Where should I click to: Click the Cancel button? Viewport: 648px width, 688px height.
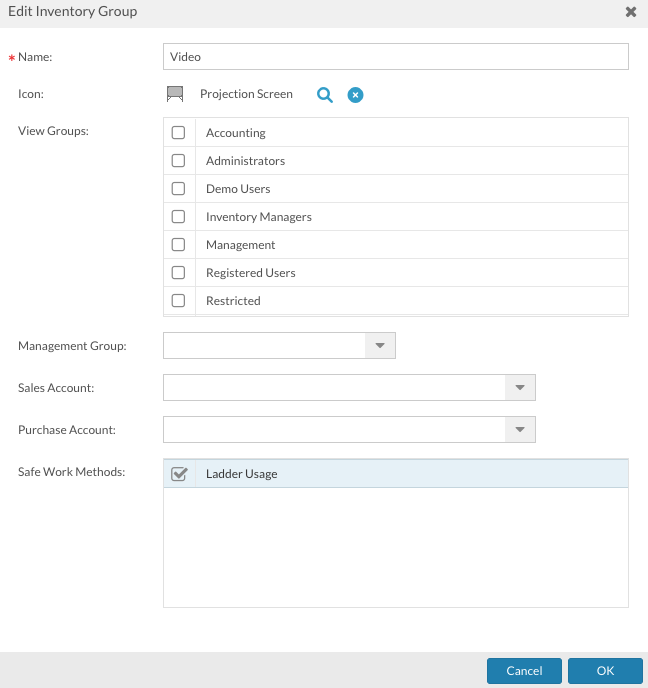click(524, 671)
